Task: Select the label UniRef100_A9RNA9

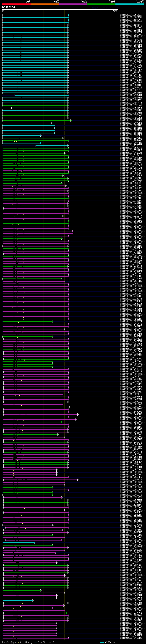Action: pyautogui.click(x=131, y=115)
